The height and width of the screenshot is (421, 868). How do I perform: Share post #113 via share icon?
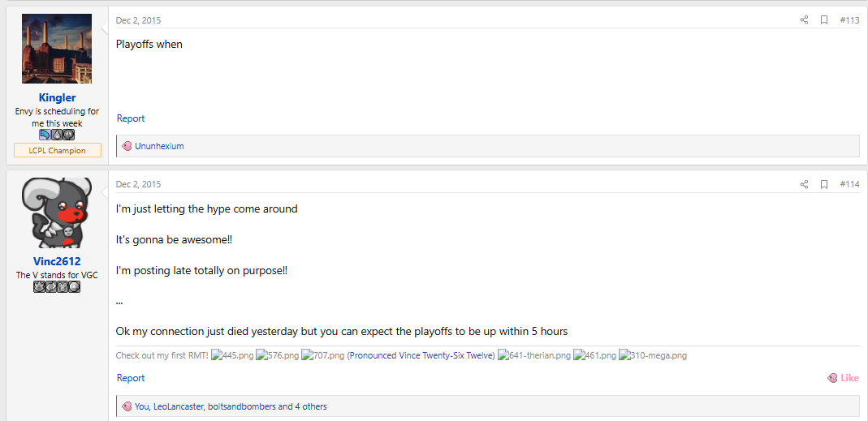[x=804, y=20]
